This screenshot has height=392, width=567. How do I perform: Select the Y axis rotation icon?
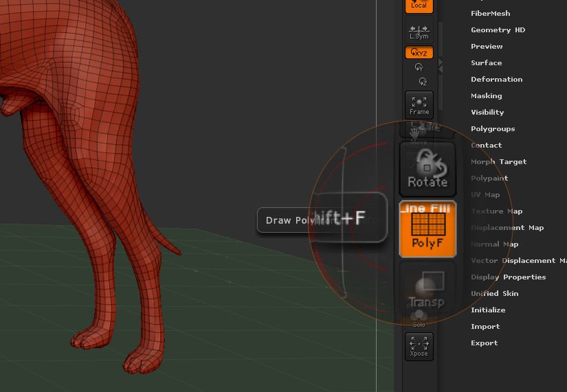pos(419,67)
